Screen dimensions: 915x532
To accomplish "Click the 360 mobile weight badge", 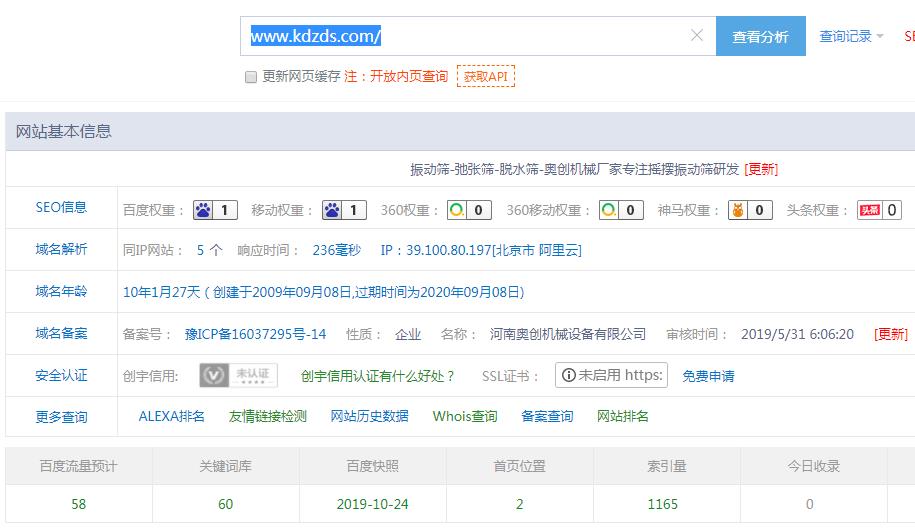I will click(620, 210).
